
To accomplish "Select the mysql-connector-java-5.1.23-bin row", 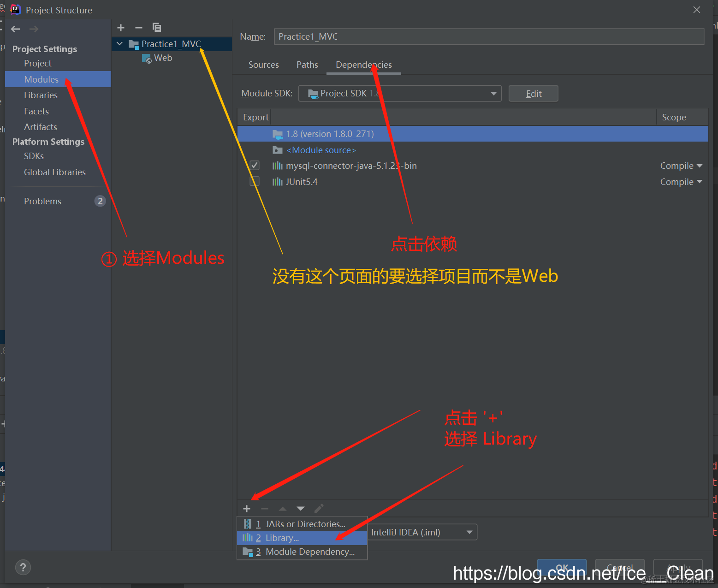I will (x=473, y=166).
